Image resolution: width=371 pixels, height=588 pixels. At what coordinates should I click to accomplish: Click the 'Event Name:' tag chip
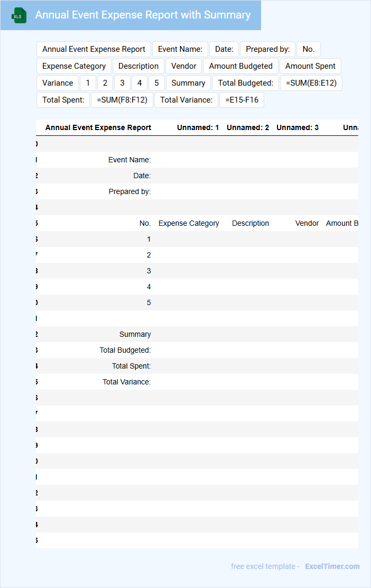pyautogui.click(x=180, y=49)
